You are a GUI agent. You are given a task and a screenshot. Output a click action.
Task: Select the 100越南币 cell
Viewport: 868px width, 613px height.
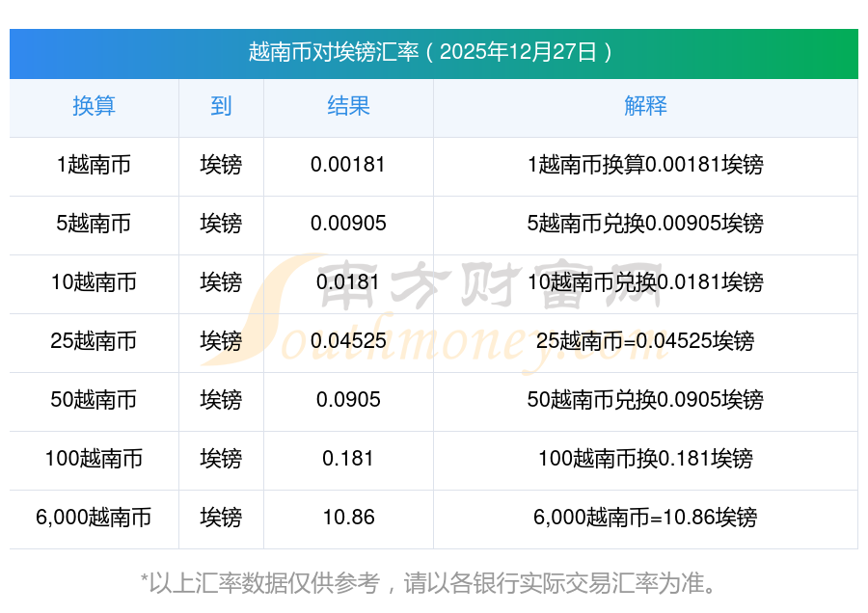[94, 459]
